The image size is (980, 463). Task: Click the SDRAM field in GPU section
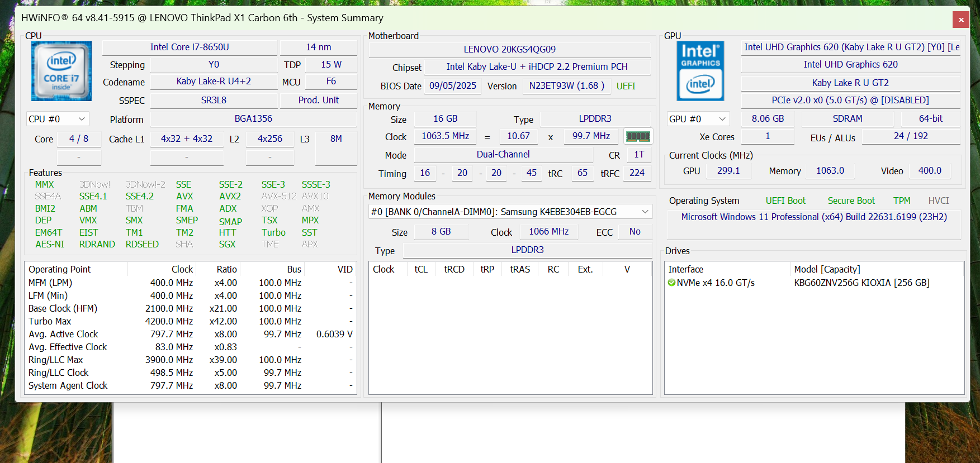pos(848,119)
